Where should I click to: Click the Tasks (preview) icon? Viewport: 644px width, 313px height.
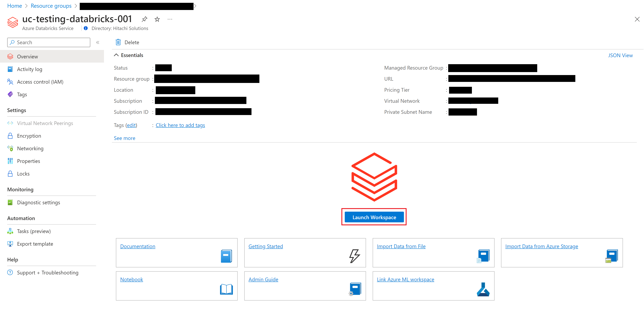(10, 231)
